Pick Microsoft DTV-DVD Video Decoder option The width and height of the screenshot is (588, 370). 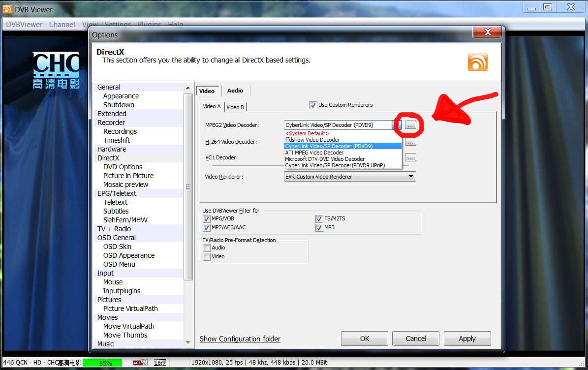[343, 159]
